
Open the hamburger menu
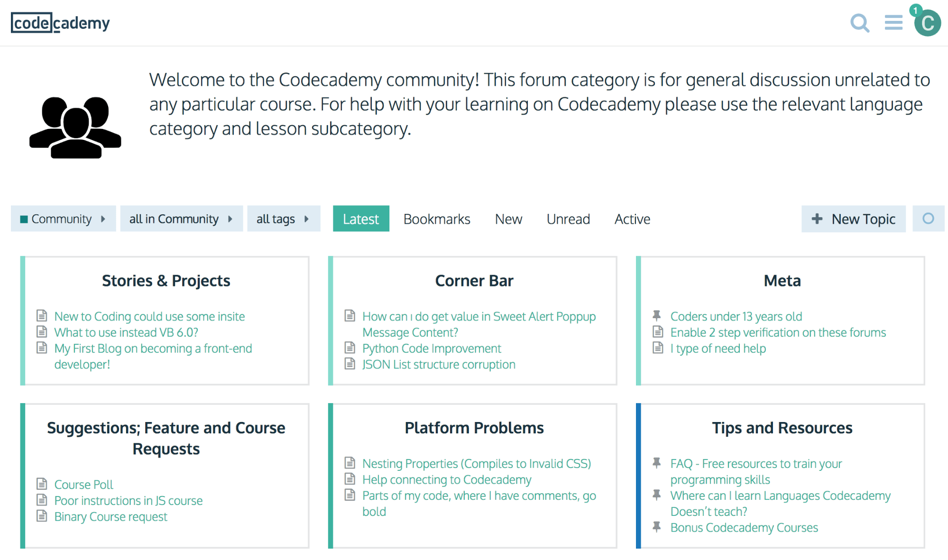click(893, 23)
